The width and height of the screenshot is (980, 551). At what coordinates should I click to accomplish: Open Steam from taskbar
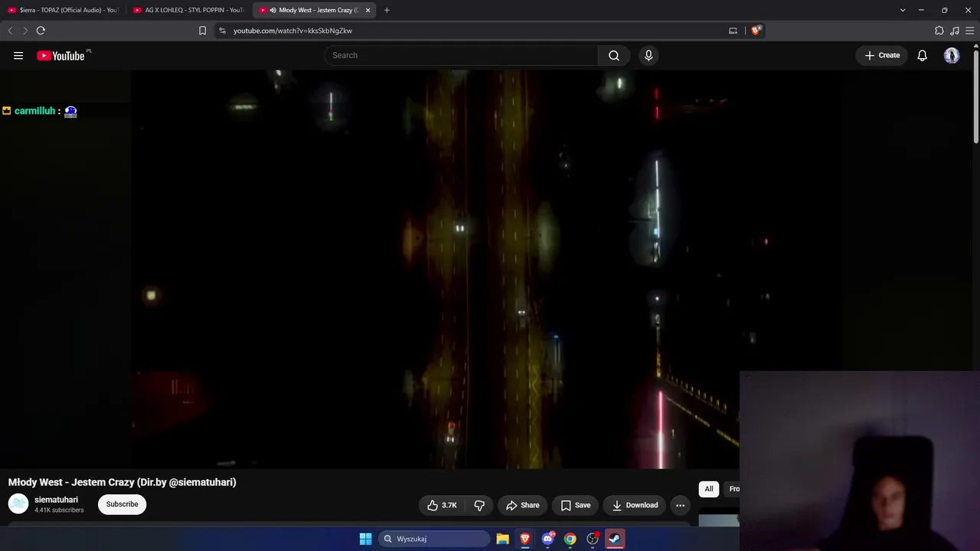point(614,539)
